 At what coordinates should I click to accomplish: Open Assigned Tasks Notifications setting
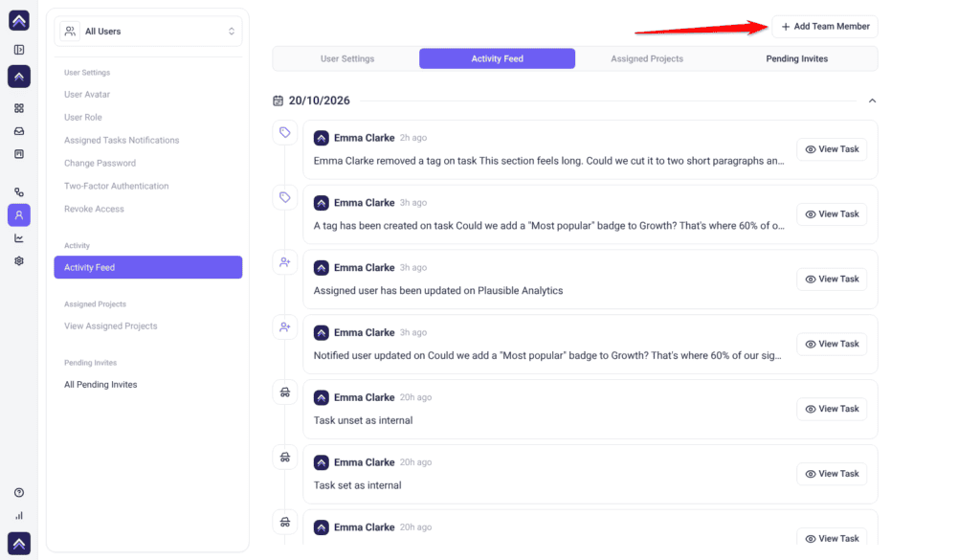[122, 140]
